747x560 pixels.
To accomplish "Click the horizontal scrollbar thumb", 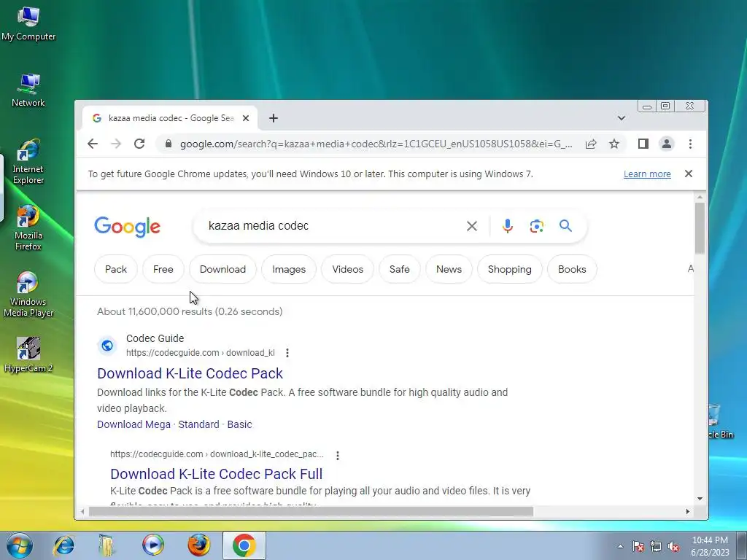I will pyautogui.click(x=311, y=511).
